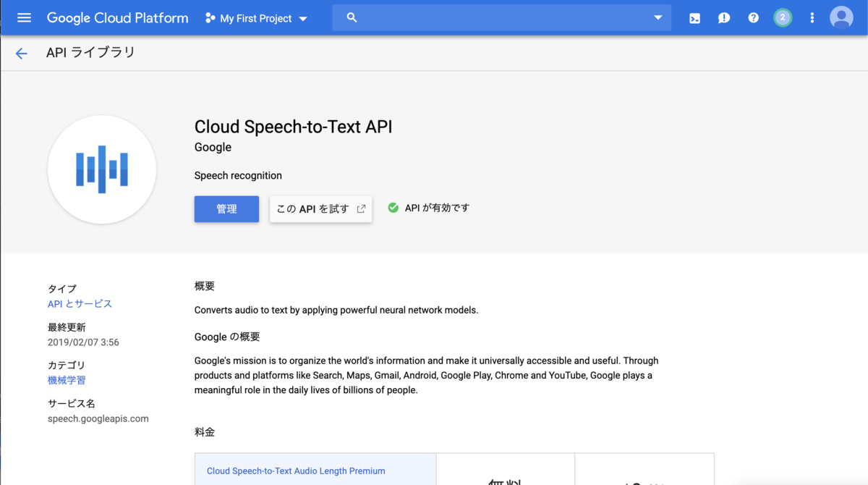
Task: Open the send feedback icon
Action: [724, 18]
